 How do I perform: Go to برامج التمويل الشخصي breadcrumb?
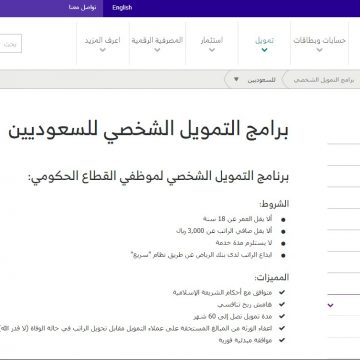coord(323,80)
